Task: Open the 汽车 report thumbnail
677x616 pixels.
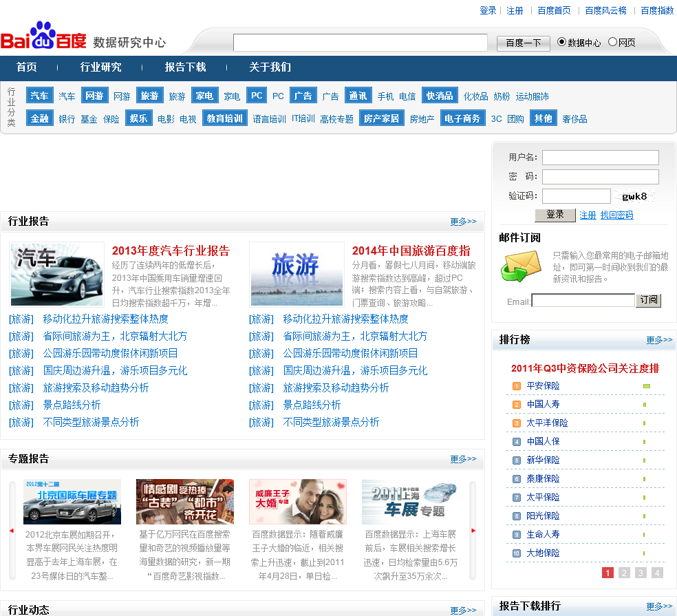Action: tap(56, 275)
